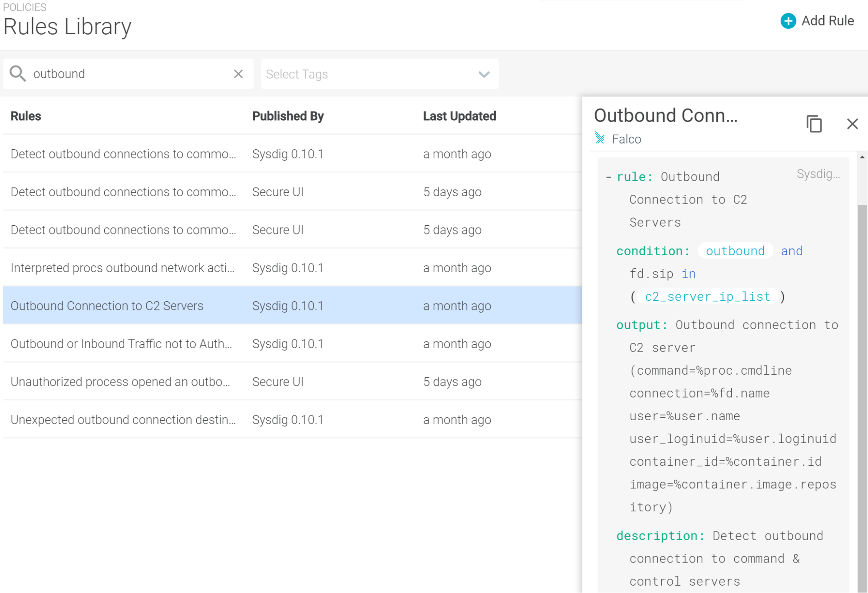Screen dimensions: 868x593
Task: Click the POLICIES breadcrumb
Action: [25, 7]
